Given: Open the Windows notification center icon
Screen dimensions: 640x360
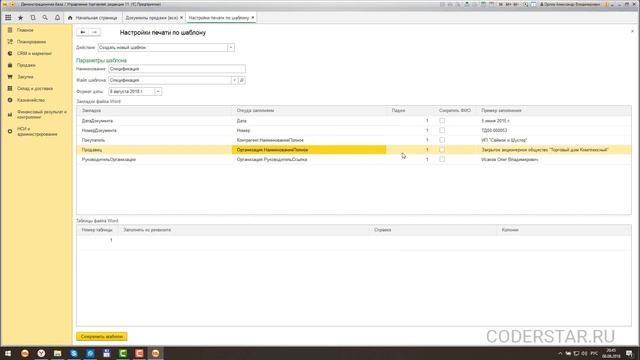Looking at the screenshot, I should 629,353.
